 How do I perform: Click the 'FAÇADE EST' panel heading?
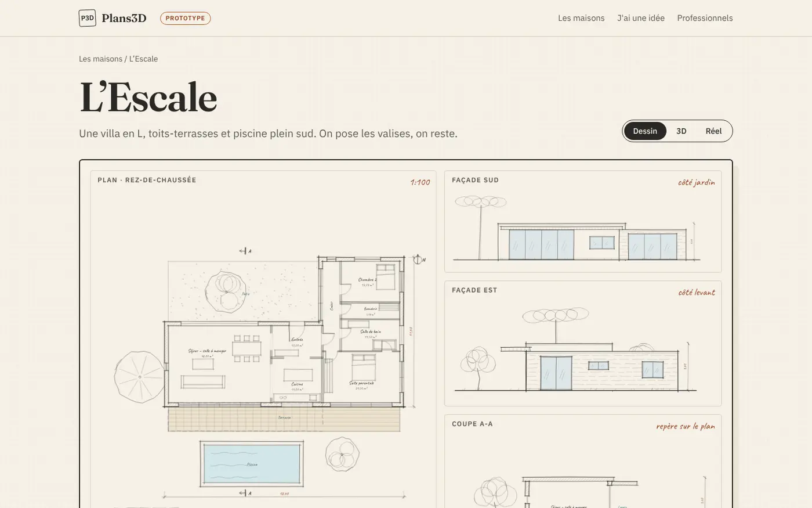tap(474, 290)
